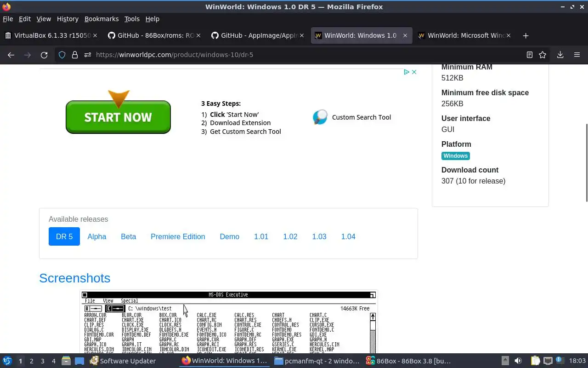
Task: Close the WinWorld Windows 1.0 tab
Action: pos(405,35)
